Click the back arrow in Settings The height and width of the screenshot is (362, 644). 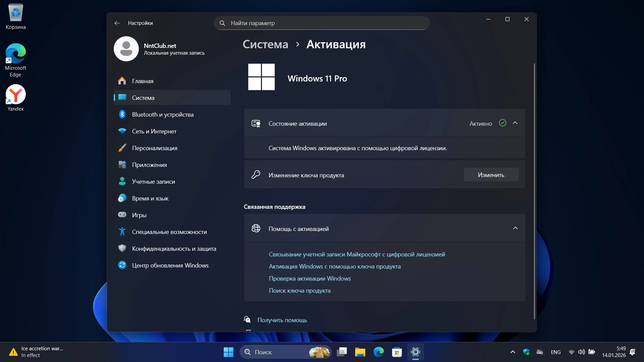pyautogui.click(x=117, y=23)
